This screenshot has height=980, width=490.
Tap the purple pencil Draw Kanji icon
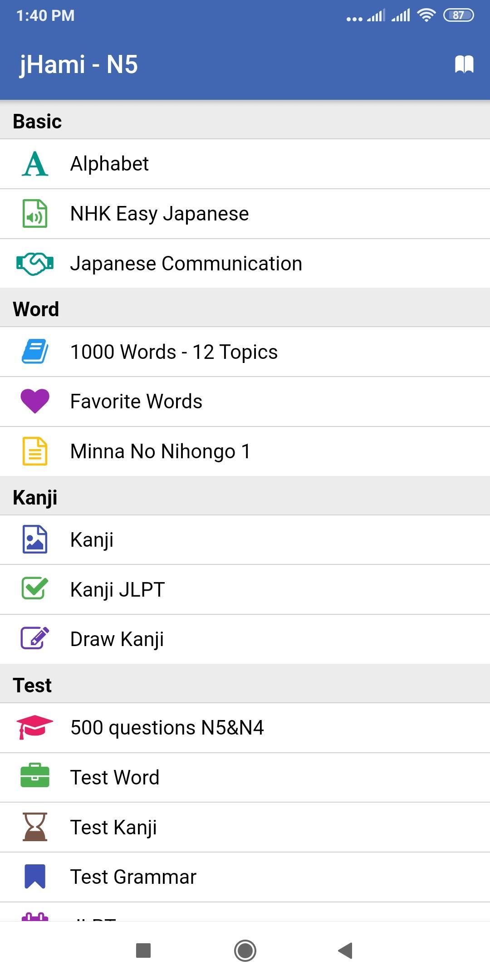click(x=35, y=639)
